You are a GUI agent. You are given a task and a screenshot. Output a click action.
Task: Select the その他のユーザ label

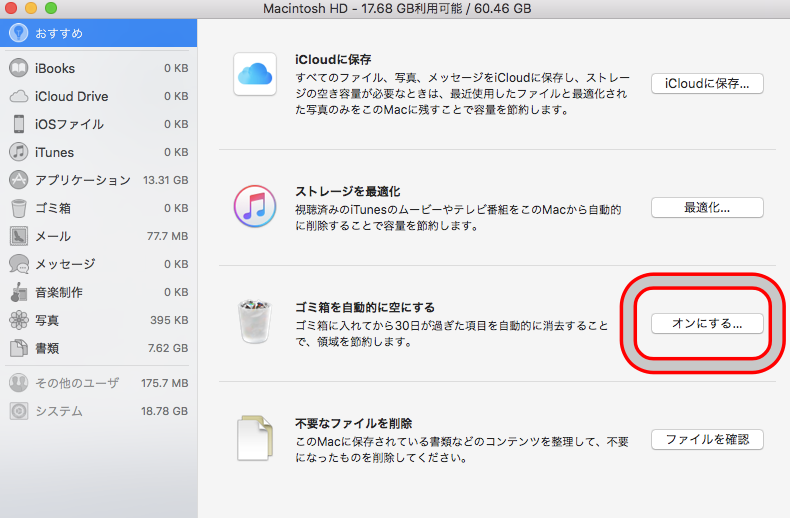77,383
